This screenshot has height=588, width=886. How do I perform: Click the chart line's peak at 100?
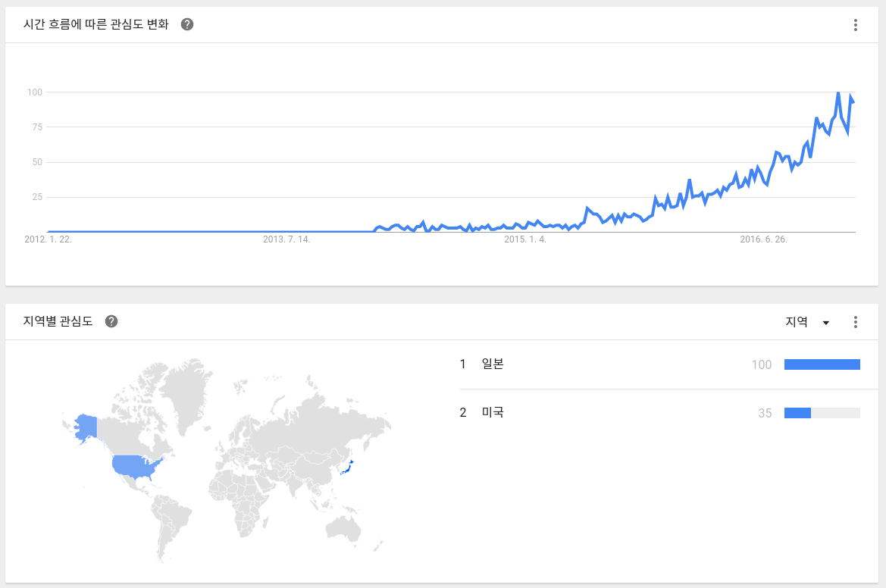click(837, 92)
